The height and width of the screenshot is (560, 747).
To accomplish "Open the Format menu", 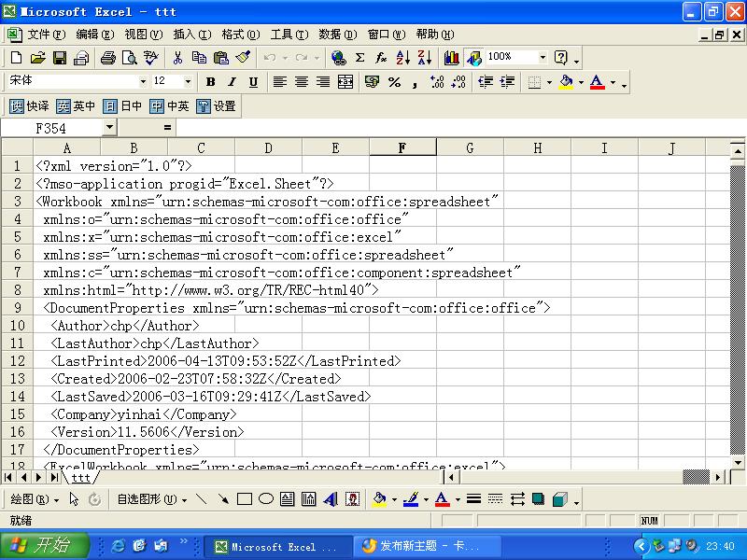I will [241, 35].
